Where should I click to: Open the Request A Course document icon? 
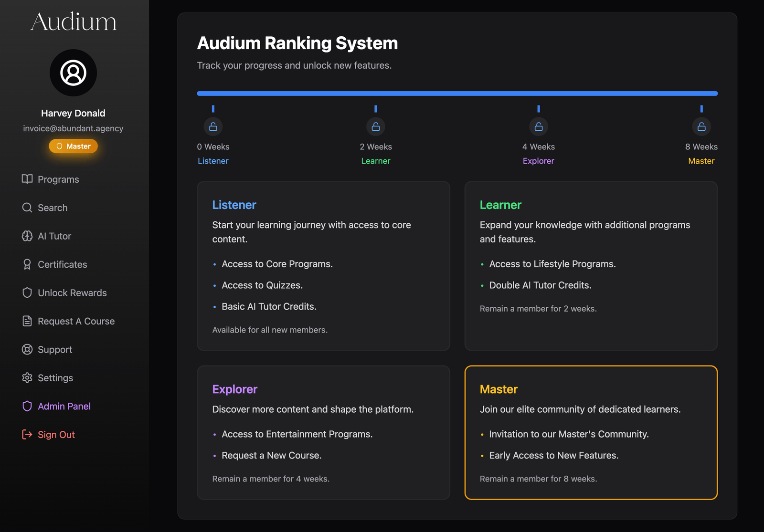click(x=27, y=321)
